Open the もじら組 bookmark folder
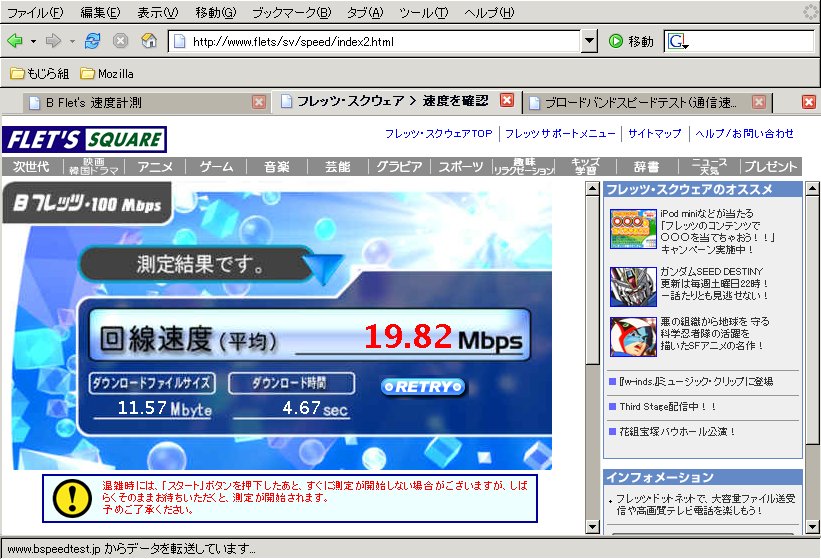 (x=40, y=73)
